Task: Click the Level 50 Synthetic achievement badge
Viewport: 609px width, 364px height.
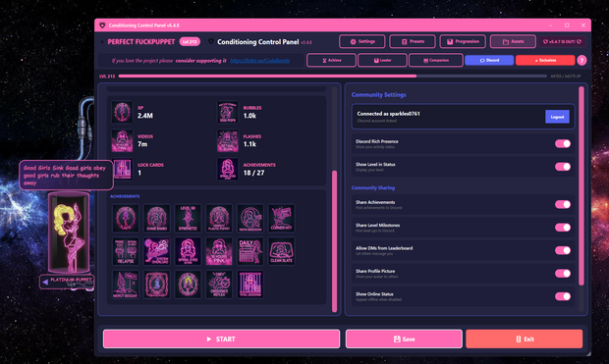Action: pyautogui.click(x=188, y=218)
